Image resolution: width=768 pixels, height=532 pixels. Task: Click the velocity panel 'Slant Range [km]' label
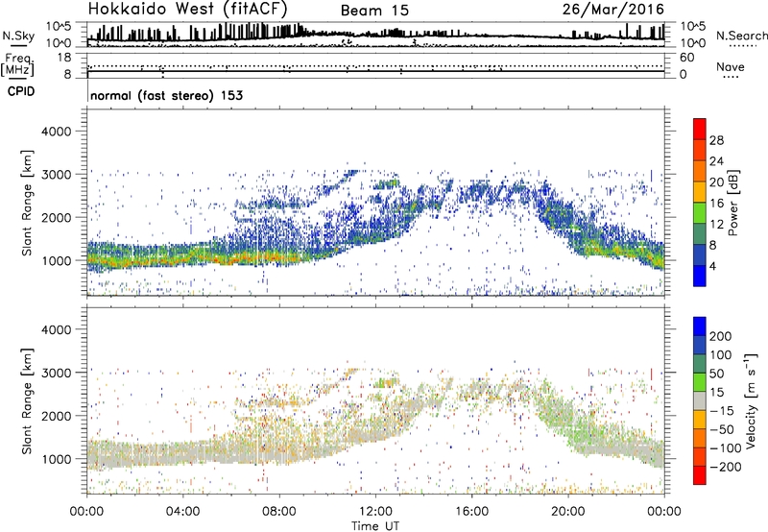[27, 400]
